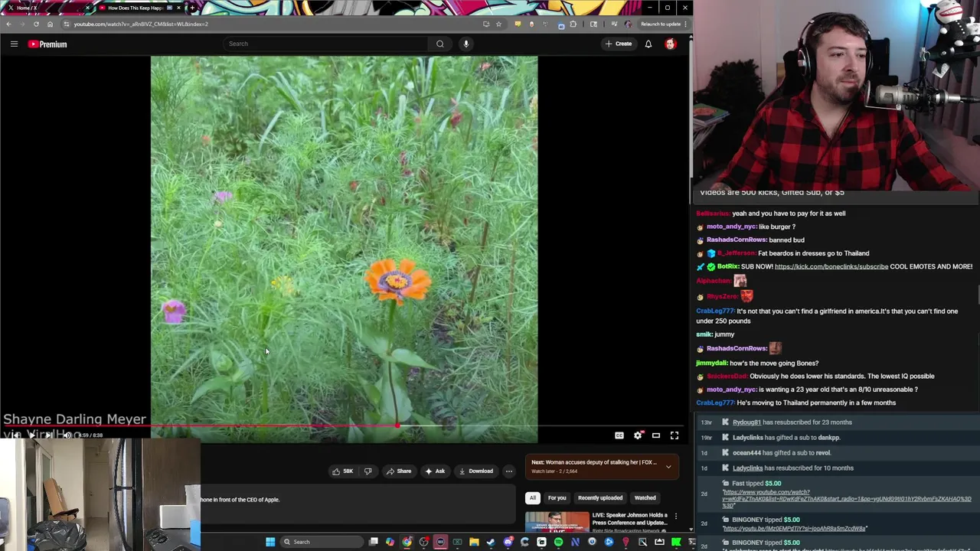Open the YouTube hamburger guide menu
This screenshot has width=980, height=551.
(14, 44)
